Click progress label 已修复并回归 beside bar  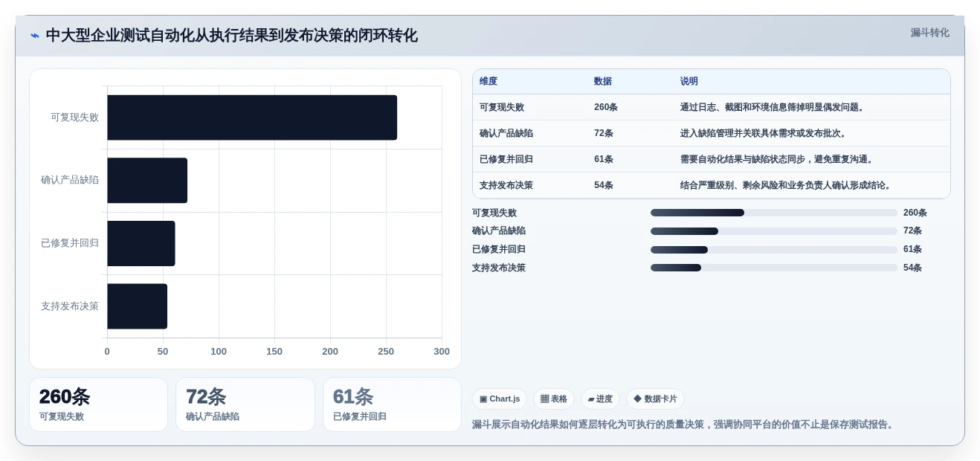click(499, 250)
